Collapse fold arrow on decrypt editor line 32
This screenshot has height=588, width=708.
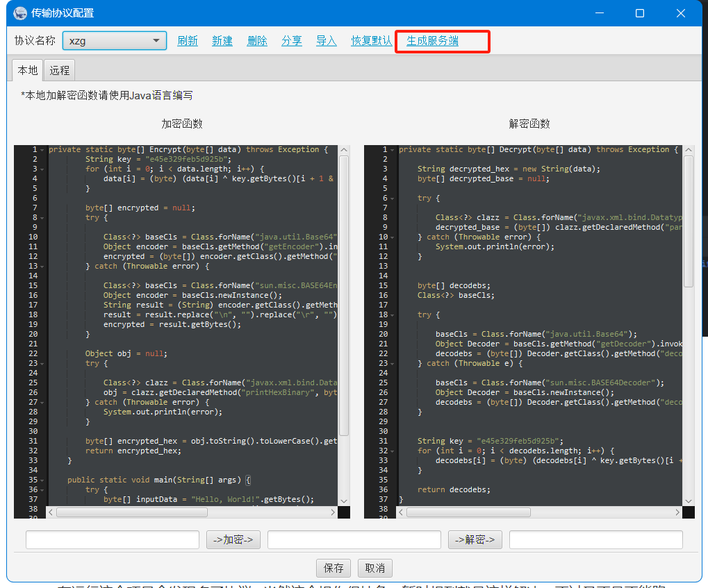click(x=393, y=451)
